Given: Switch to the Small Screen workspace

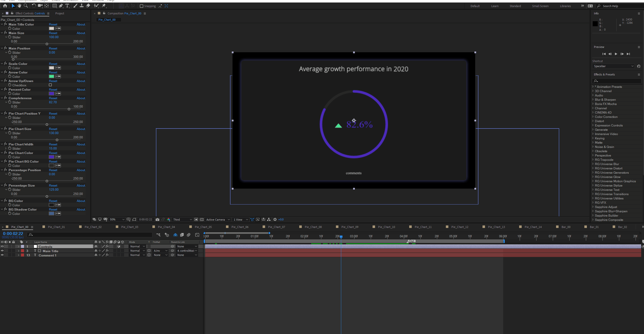Looking at the screenshot, I should [540, 6].
